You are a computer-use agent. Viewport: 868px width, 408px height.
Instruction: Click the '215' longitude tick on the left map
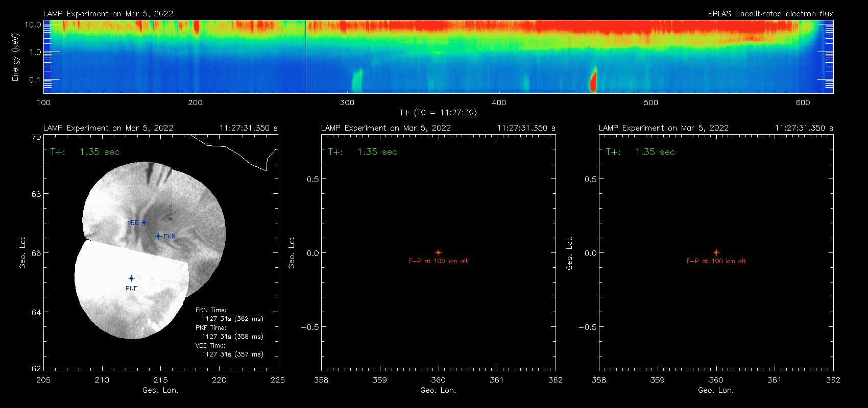click(x=160, y=380)
